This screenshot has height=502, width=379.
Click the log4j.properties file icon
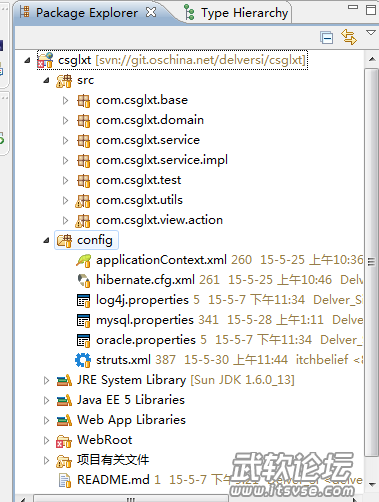pyautogui.click(x=83, y=301)
